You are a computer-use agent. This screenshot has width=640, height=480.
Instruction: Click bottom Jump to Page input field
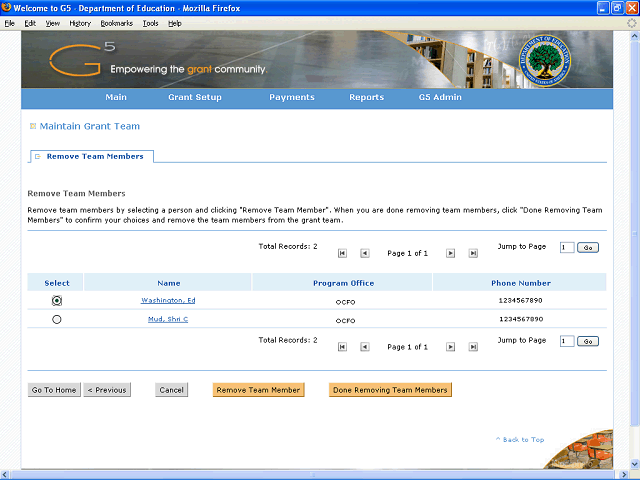tap(567, 342)
